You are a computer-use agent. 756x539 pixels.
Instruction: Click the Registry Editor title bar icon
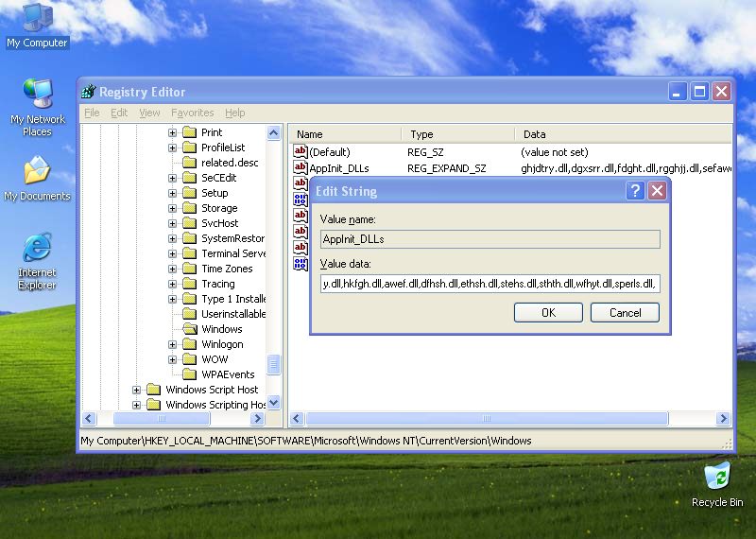point(89,91)
